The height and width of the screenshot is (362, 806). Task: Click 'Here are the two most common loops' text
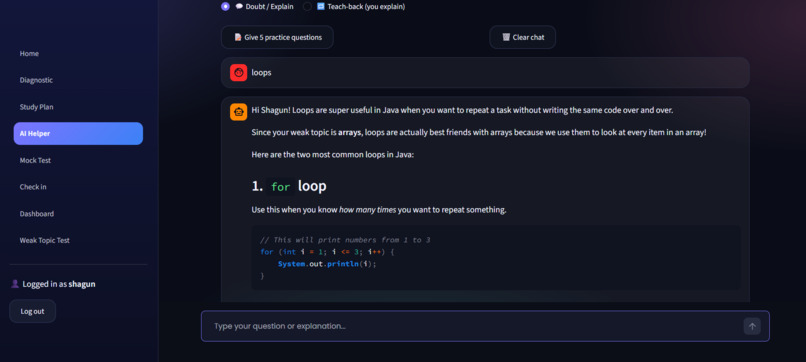[x=333, y=154]
